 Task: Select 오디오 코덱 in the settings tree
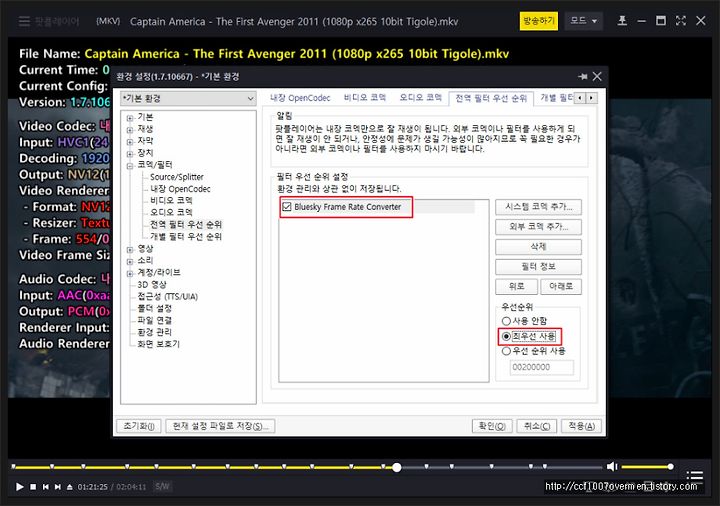(x=171, y=213)
